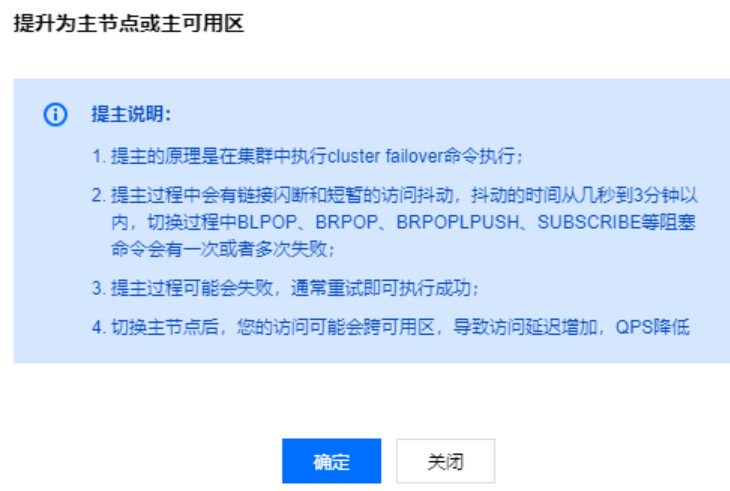Click the 导致访问延迟增加 phrase

click(525, 327)
